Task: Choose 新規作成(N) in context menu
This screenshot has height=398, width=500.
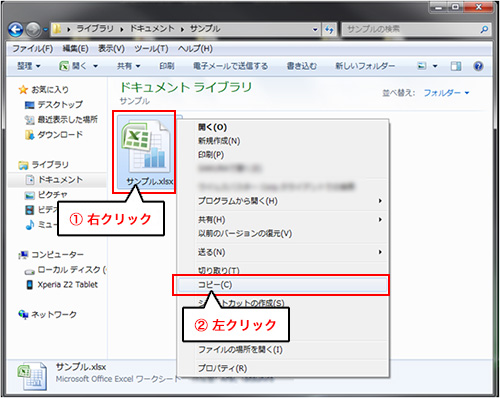Action: [219, 141]
